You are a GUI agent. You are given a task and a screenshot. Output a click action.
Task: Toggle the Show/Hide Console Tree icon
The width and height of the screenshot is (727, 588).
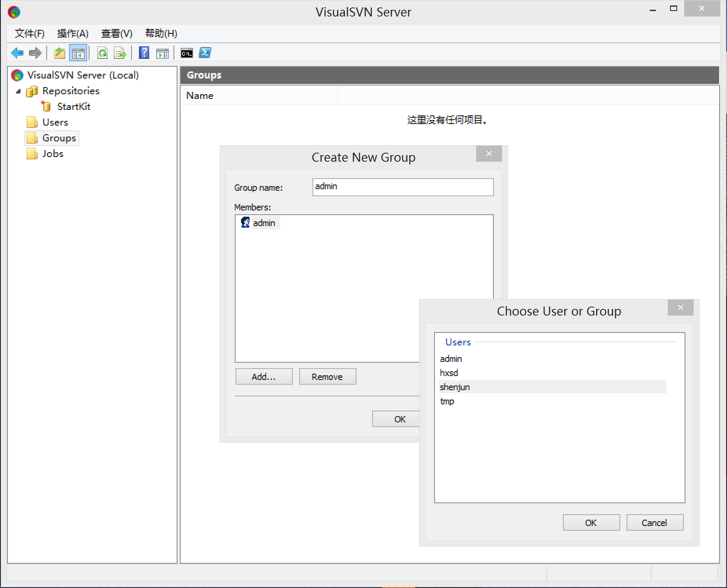(x=78, y=53)
